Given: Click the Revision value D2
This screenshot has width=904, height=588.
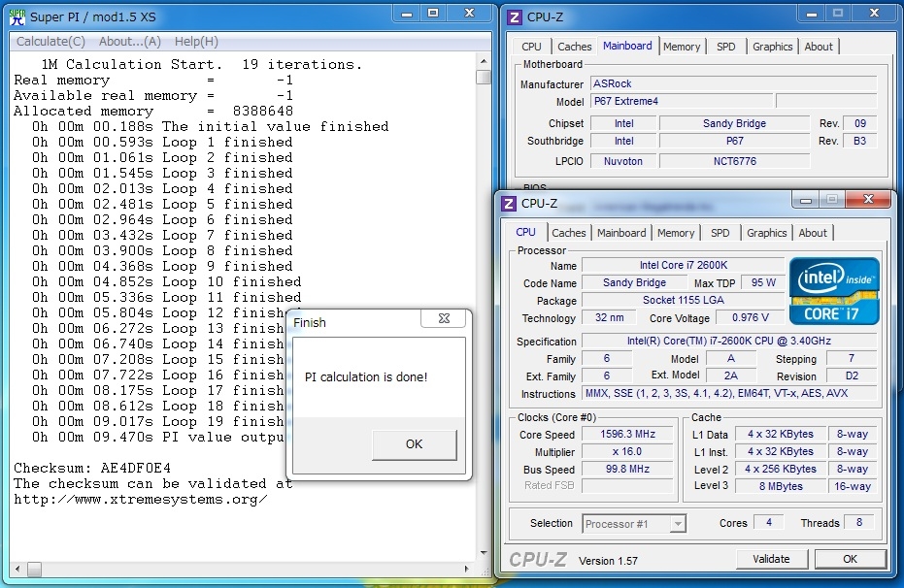Looking at the screenshot, I should tap(852, 376).
